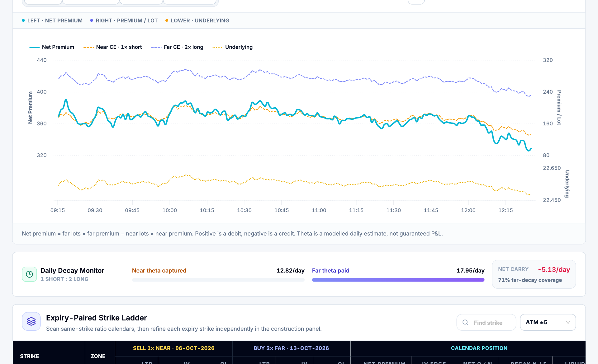Viewport: 598px width, 364px height.
Task: Toggle Net Premium series in chart legend
Action: (52, 47)
